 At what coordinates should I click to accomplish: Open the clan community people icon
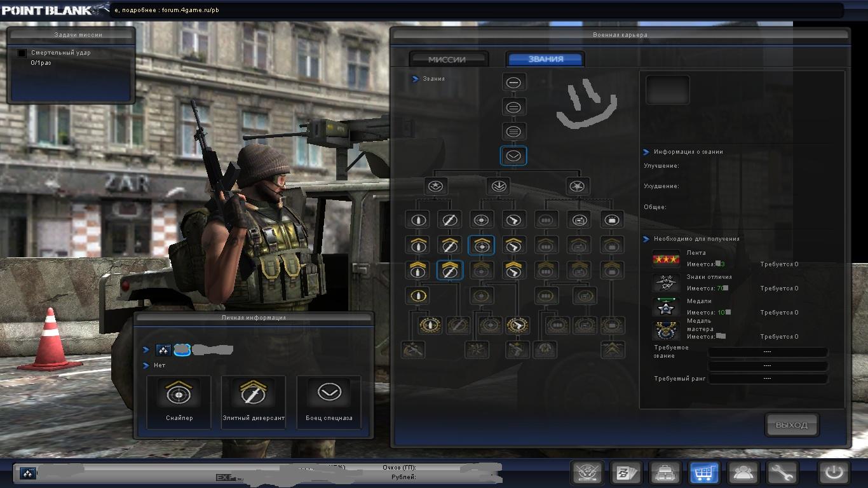pos(743,473)
